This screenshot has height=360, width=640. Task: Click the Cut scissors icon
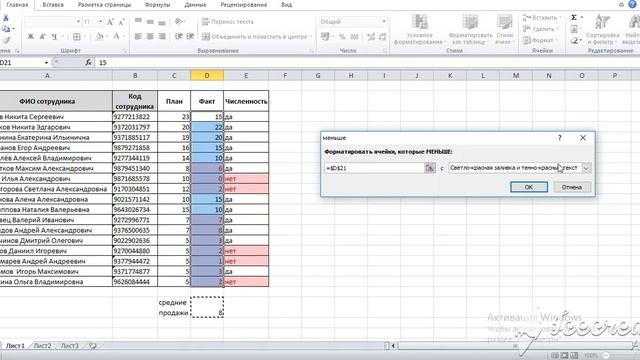pos(6,18)
